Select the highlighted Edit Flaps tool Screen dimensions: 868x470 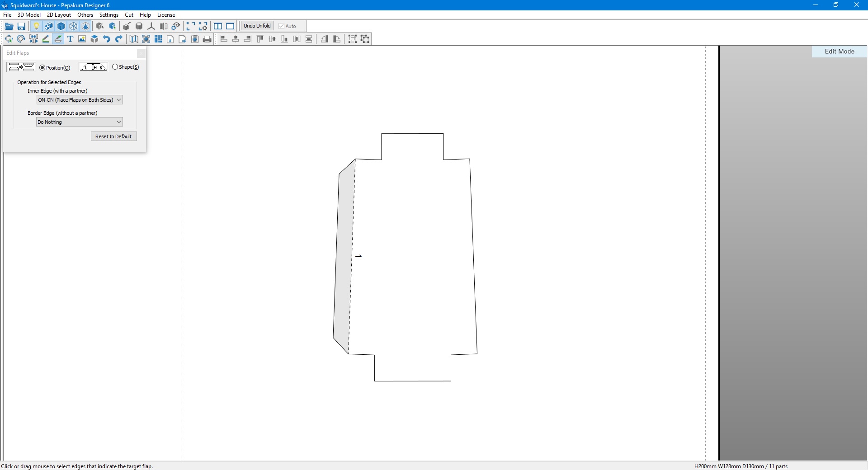click(x=58, y=39)
